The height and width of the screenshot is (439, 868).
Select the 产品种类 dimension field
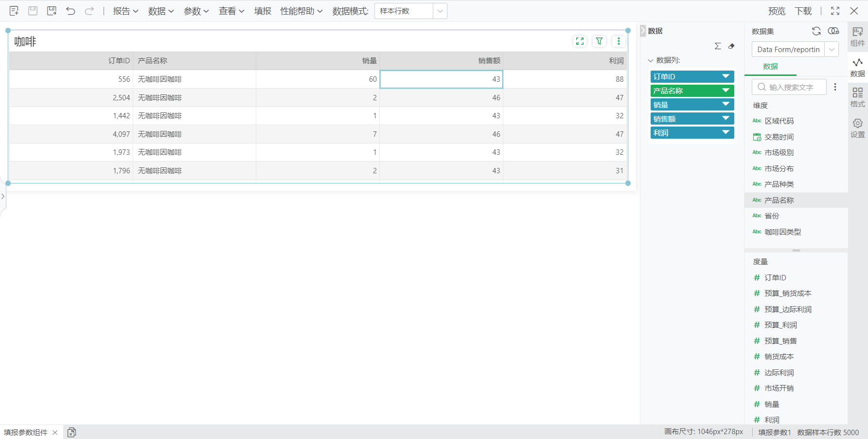pyautogui.click(x=796, y=184)
